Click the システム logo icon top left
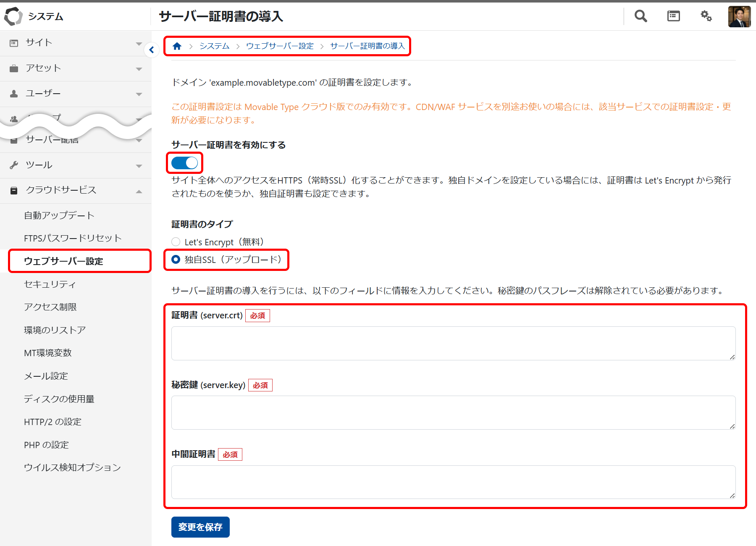The width and height of the screenshot is (756, 546). pyautogui.click(x=13, y=16)
